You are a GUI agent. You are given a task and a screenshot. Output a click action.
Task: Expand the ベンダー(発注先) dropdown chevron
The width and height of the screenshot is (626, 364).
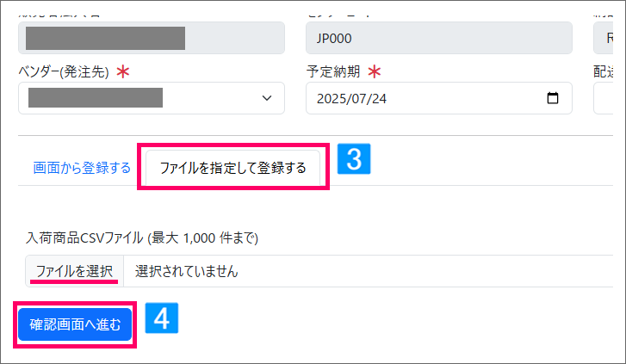[x=266, y=98]
